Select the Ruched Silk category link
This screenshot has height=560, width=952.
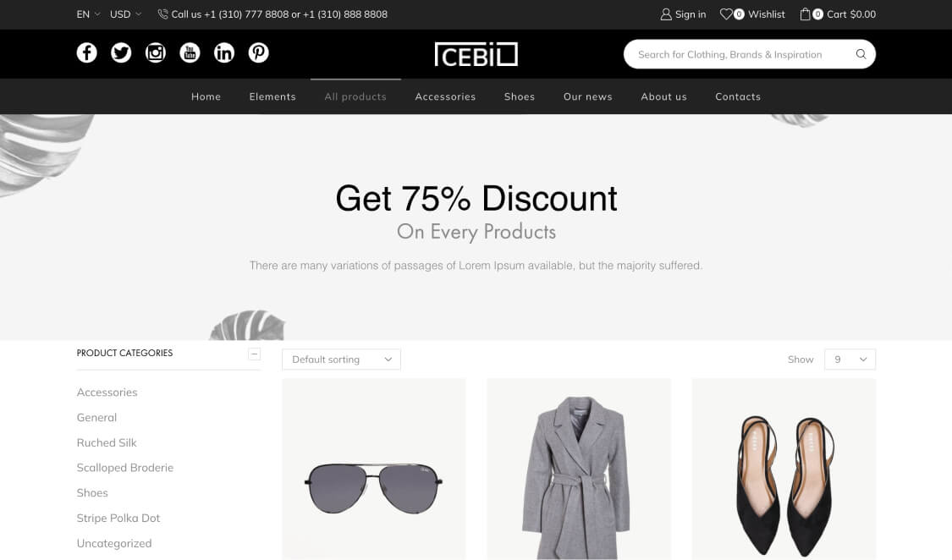[107, 443]
